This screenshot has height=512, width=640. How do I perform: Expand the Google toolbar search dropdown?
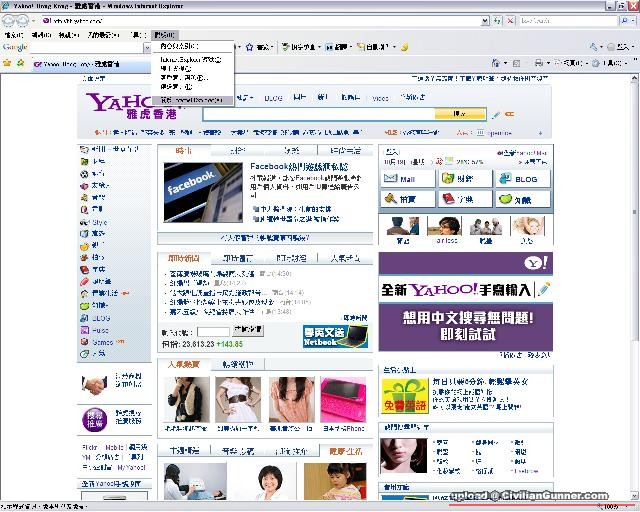(x=148, y=47)
